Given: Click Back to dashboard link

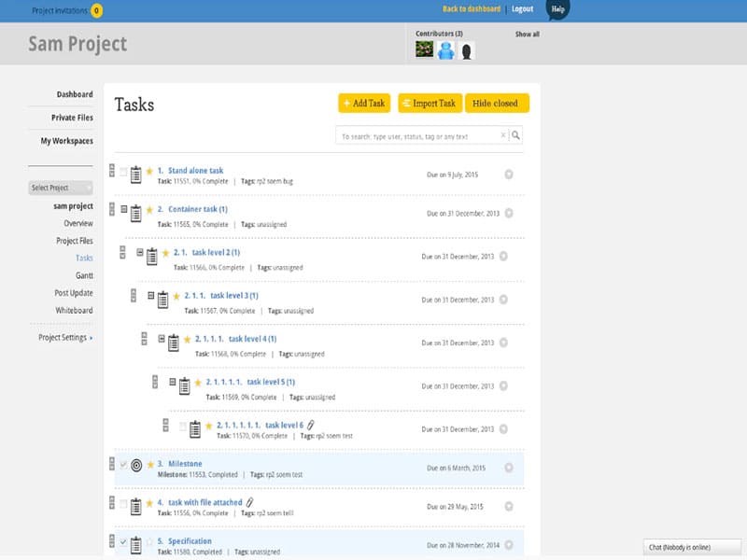Looking at the screenshot, I should point(471,9).
